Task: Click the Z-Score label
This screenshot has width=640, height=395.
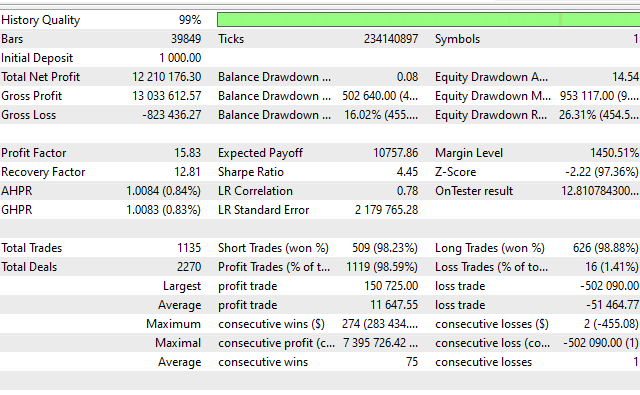Action: click(455, 172)
